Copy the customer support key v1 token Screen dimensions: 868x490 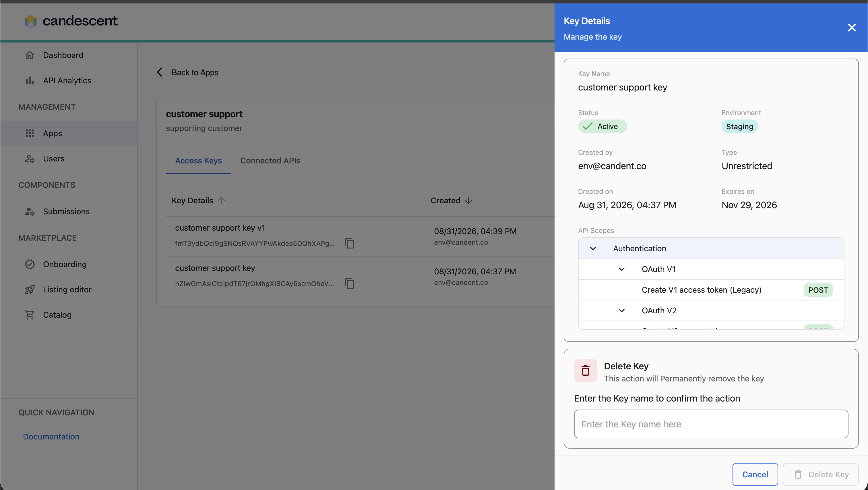(349, 243)
